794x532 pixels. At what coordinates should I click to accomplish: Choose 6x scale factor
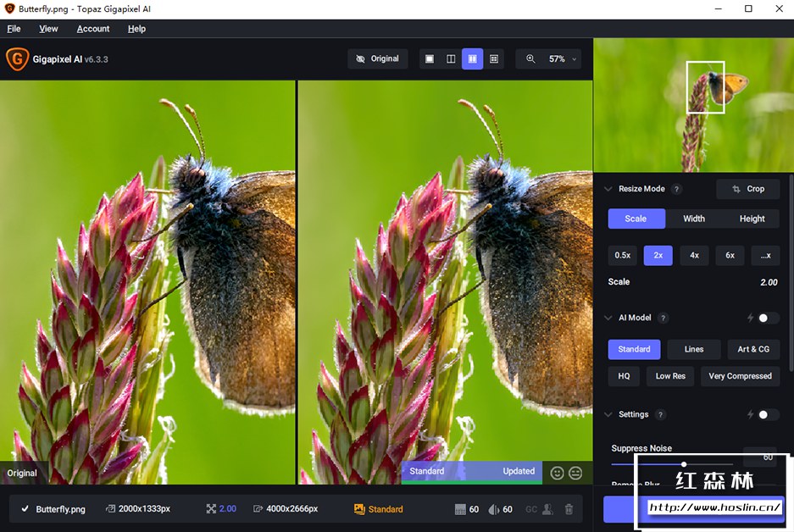tap(730, 256)
